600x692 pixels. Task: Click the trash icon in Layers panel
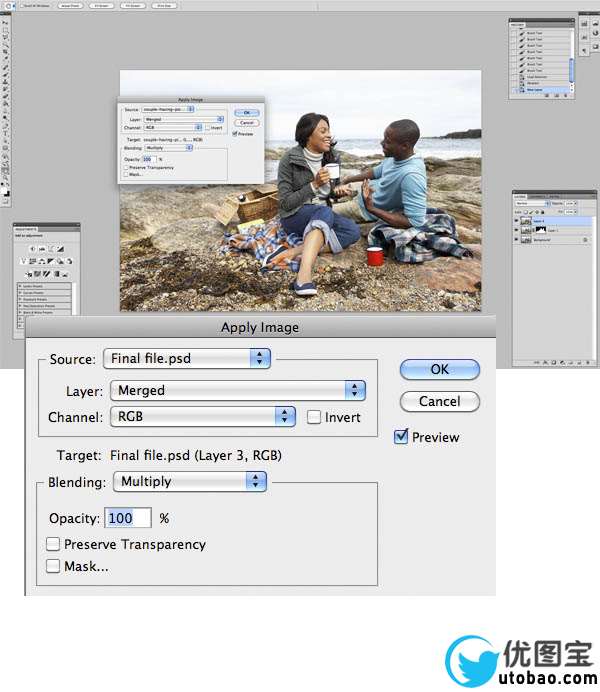click(x=588, y=362)
